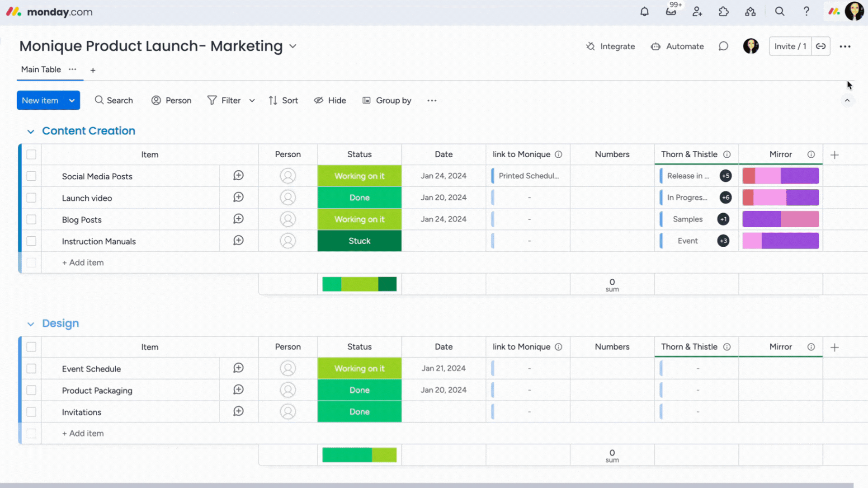Open New item dropdown arrow
The width and height of the screenshot is (868, 488).
pos(72,100)
